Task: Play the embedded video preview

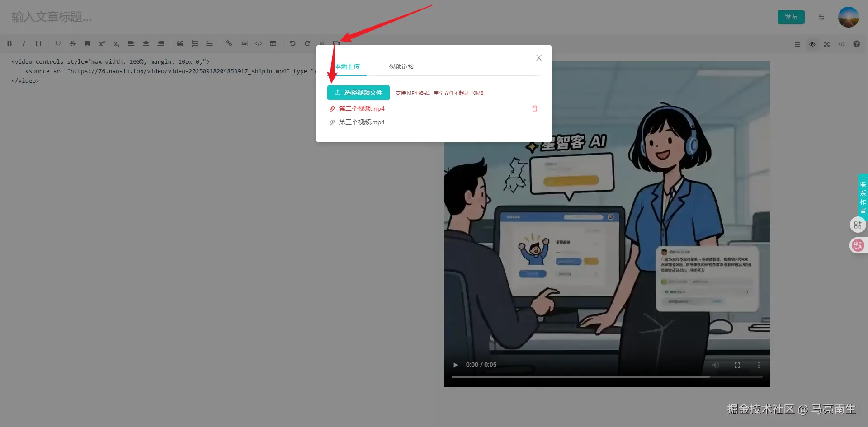Action: coord(455,365)
